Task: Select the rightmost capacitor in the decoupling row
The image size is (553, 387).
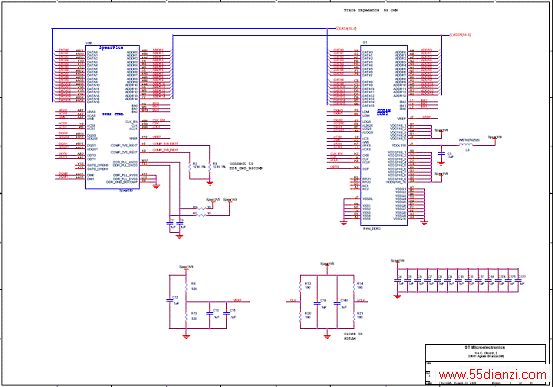Action: [518, 280]
